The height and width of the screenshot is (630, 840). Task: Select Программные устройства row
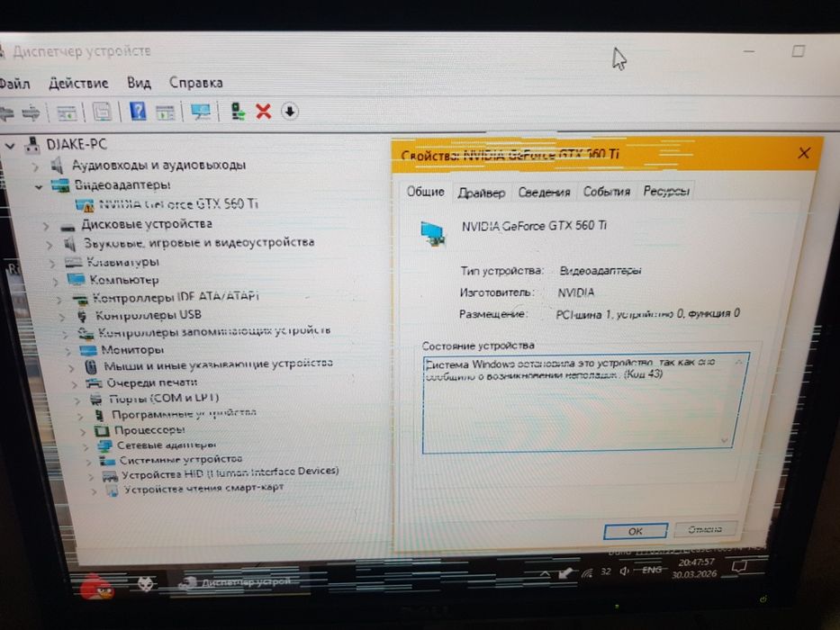184,414
